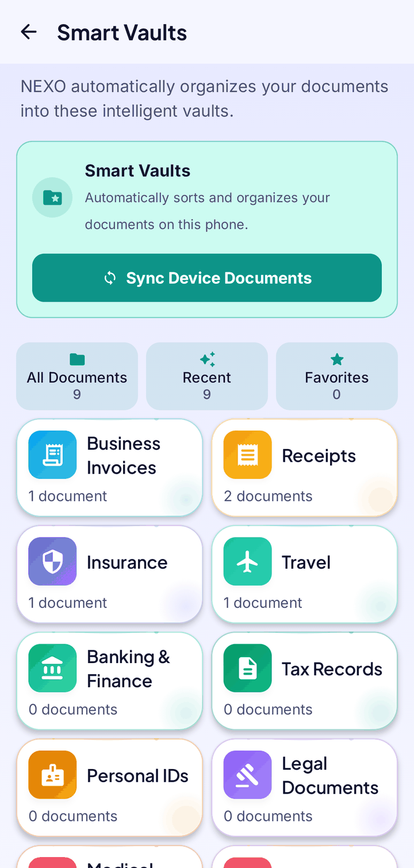
Task: Click the Recent sparkles icon
Action: (207, 360)
